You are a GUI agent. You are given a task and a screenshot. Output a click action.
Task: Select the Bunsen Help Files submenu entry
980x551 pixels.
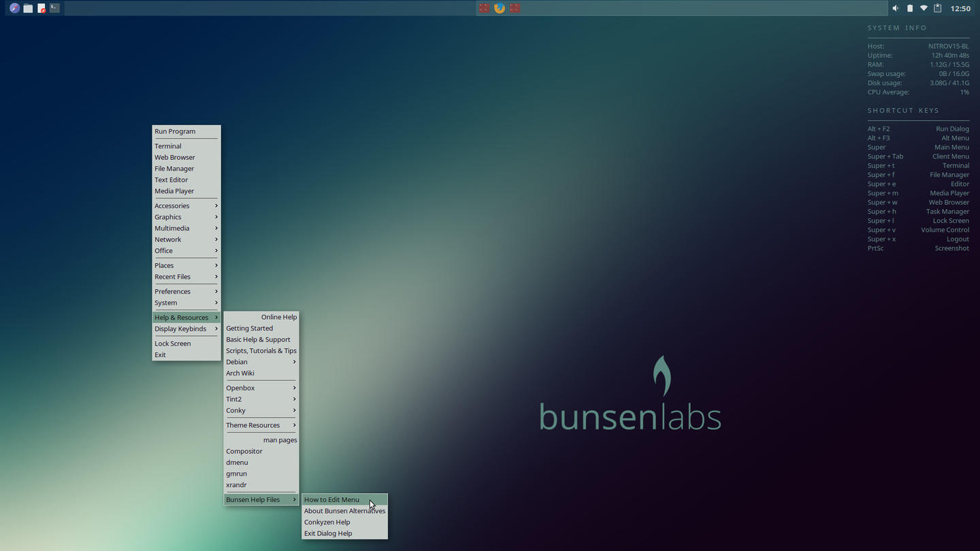tap(261, 499)
